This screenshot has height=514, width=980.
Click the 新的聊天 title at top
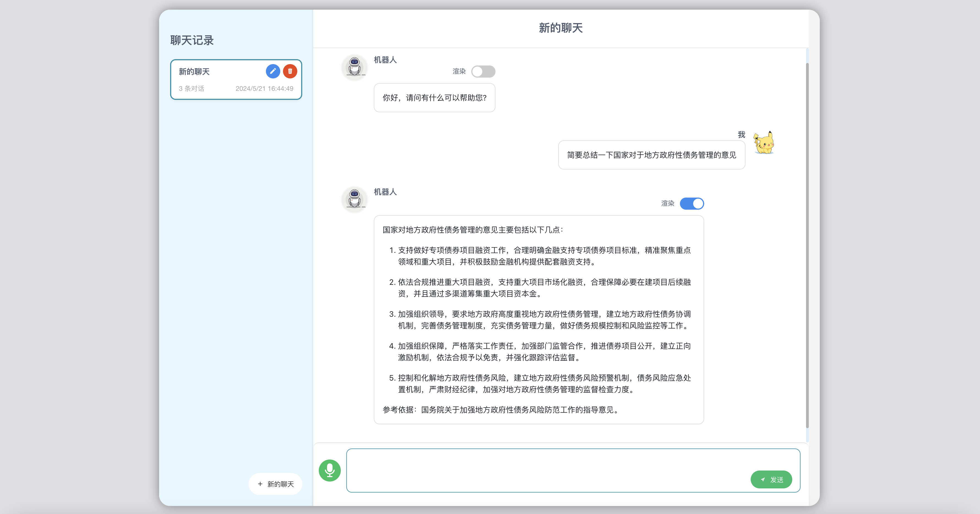[x=560, y=28]
